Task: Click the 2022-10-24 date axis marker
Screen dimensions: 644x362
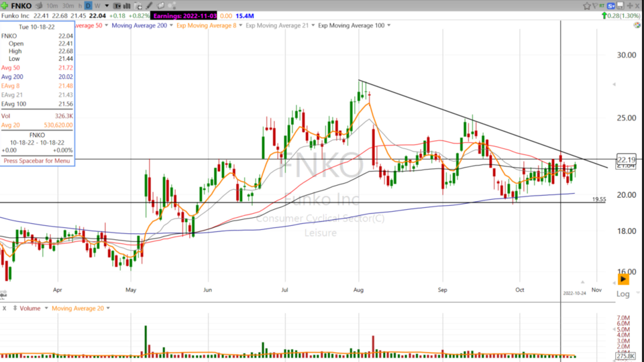Action: pyautogui.click(x=574, y=293)
